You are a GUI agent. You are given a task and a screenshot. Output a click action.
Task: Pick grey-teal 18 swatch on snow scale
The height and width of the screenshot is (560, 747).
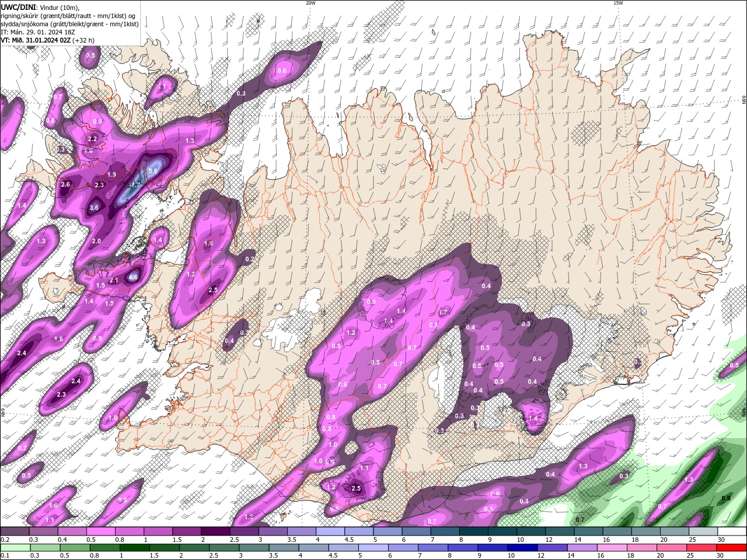(x=646, y=531)
